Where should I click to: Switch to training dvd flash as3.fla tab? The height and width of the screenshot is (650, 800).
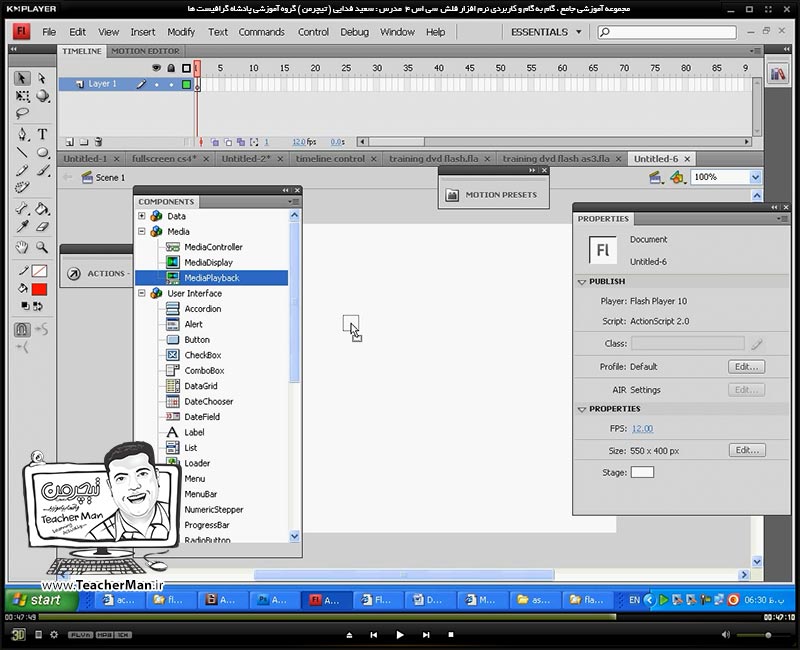point(556,159)
